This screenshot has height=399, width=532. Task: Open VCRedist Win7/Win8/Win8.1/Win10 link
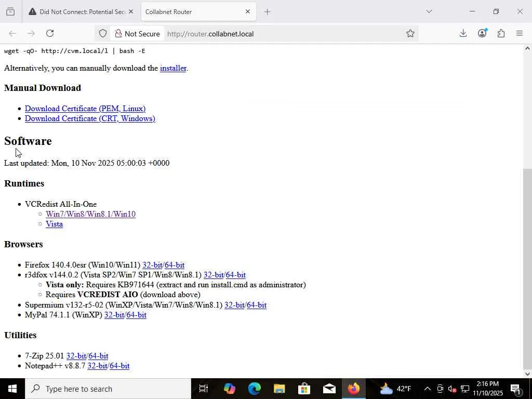(90, 214)
